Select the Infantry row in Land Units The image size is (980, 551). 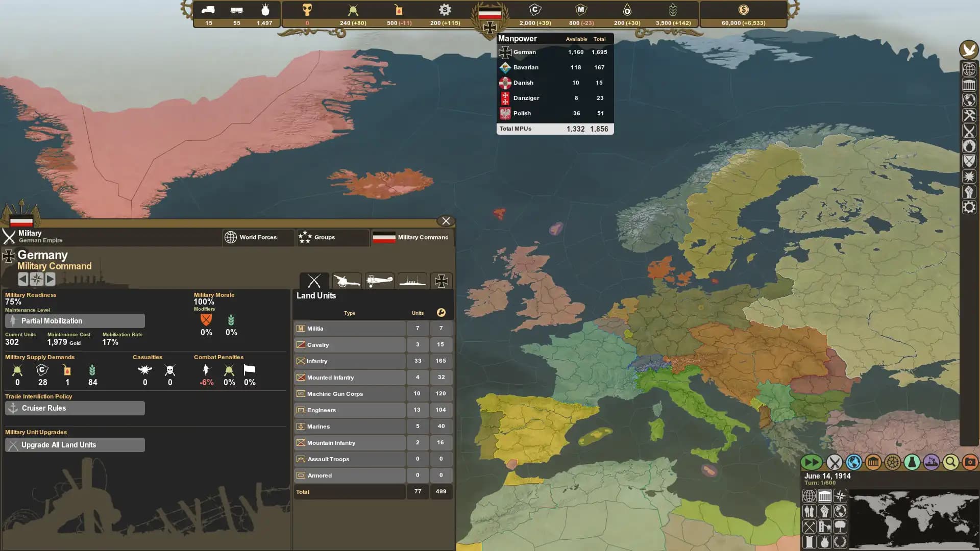click(349, 361)
